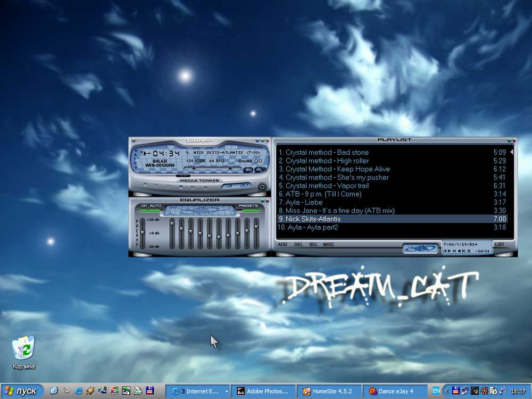This screenshot has width=532, height=399.
Task: Select track 6 ATB - 9 p.m. (Till I Come)
Action: (392, 194)
